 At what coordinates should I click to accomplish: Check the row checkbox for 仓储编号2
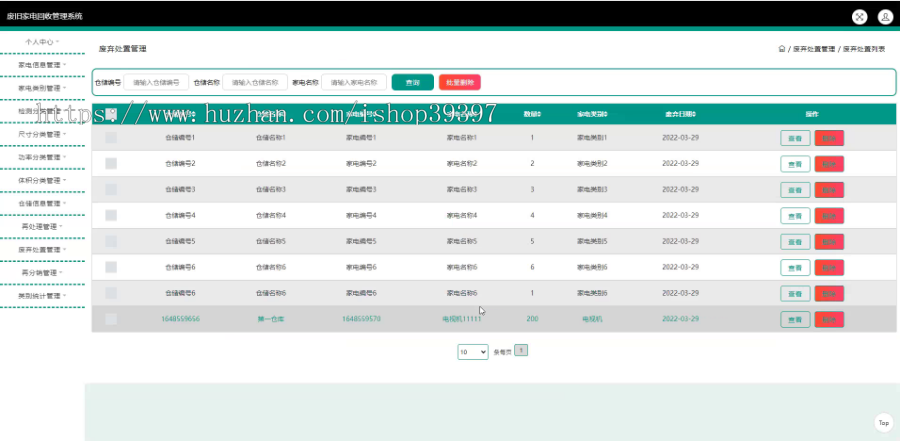tap(111, 164)
